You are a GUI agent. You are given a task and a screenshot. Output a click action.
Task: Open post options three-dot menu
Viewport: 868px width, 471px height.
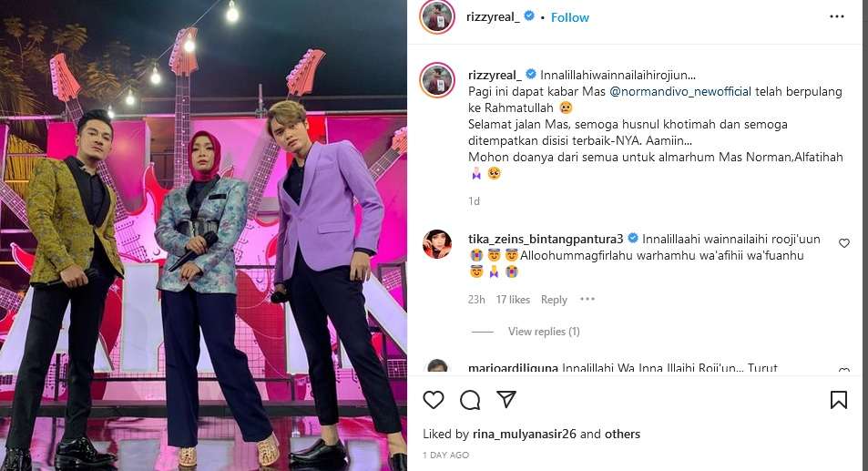click(836, 16)
